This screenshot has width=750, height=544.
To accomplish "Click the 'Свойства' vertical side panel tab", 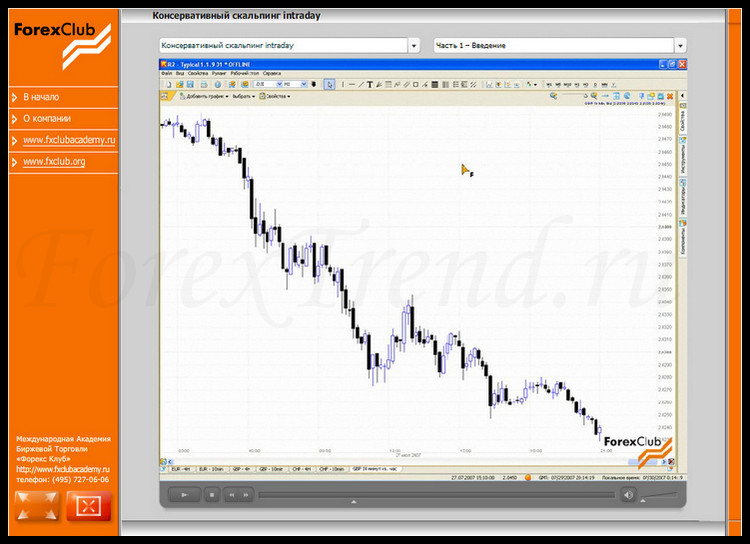I will pyautogui.click(x=683, y=117).
